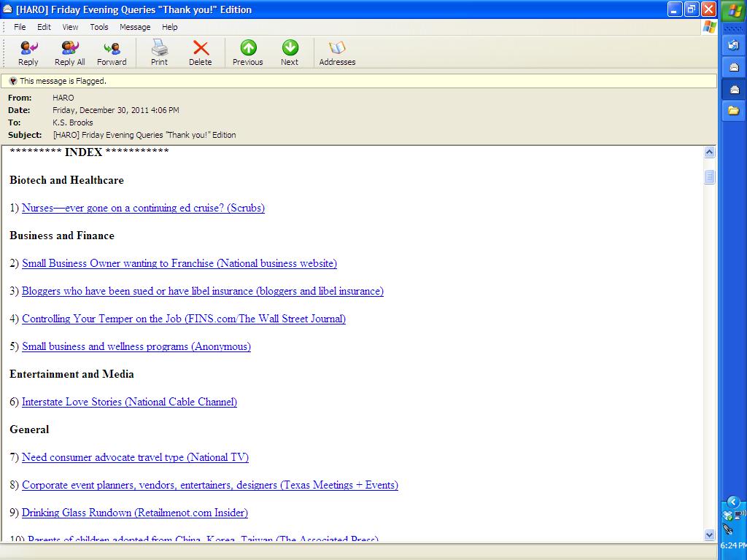Image resolution: width=747 pixels, height=560 pixels.
Task: Click the INDEX heading in the message
Action: click(x=83, y=152)
